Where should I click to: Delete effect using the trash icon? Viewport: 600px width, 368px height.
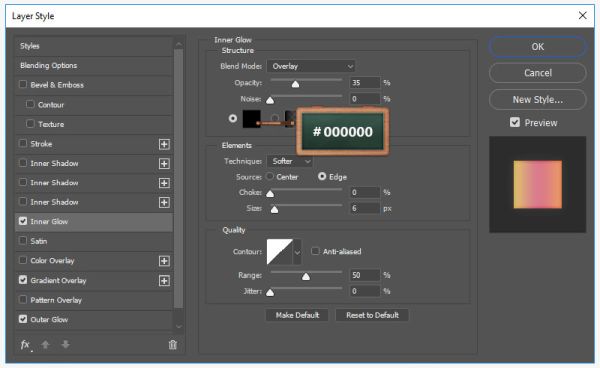tap(173, 345)
